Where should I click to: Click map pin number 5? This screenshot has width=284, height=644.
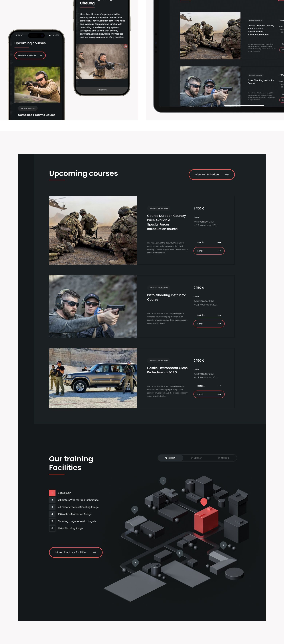click(x=180, y=553)
